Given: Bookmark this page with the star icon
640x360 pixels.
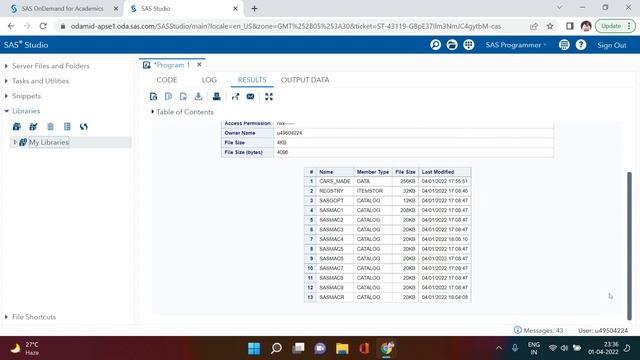Looking at the screenshot, I should pos(550,26).
